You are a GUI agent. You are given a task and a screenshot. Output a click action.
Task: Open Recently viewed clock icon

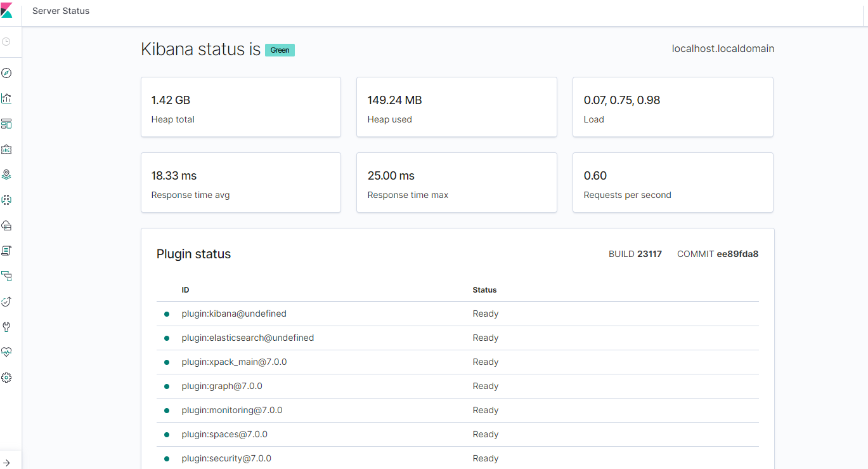[x=6, y=42]
